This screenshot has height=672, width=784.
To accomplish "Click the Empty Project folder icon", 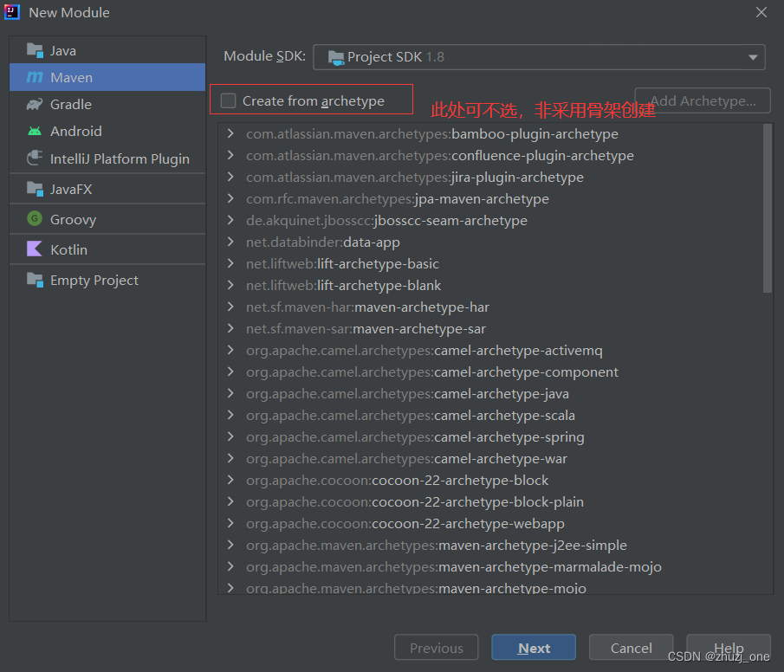I will pos(35,280).
